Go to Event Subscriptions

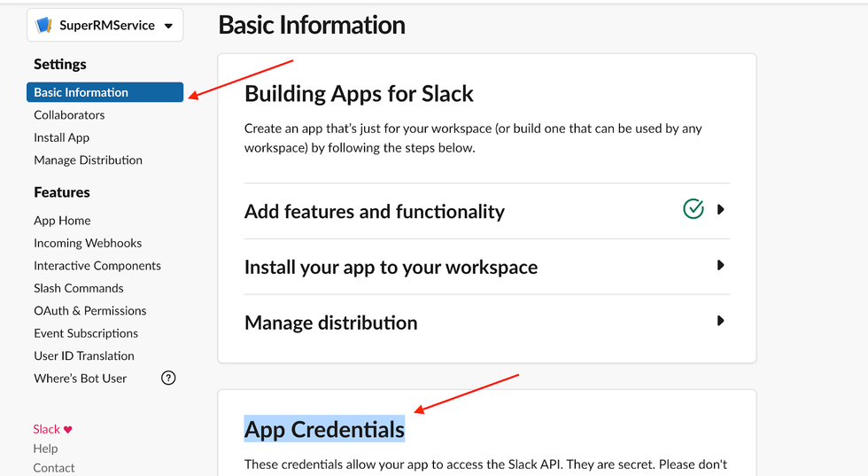pos(86,333)
